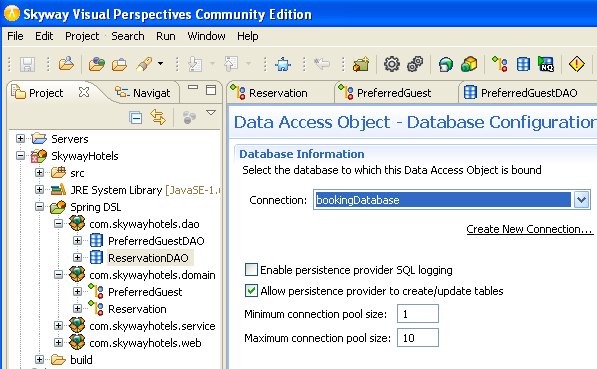
Task: Expand the Servers tree node
Action: [21, 139]
